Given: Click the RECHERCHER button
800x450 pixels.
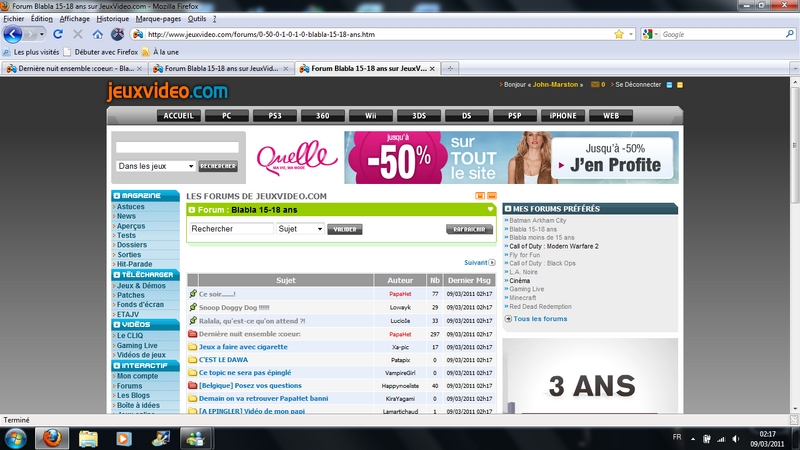Looking at the screenshot, I should [x=218, y=166].
